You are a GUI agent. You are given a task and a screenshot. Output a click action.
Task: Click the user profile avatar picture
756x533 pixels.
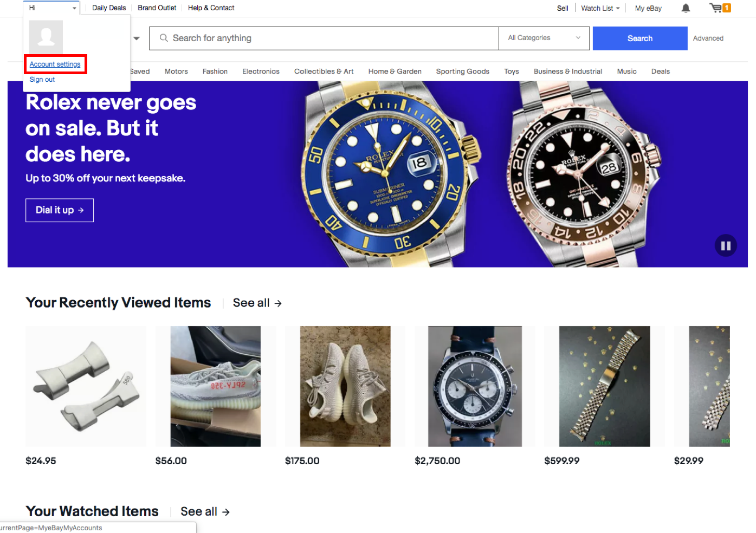tap(46, 37)
